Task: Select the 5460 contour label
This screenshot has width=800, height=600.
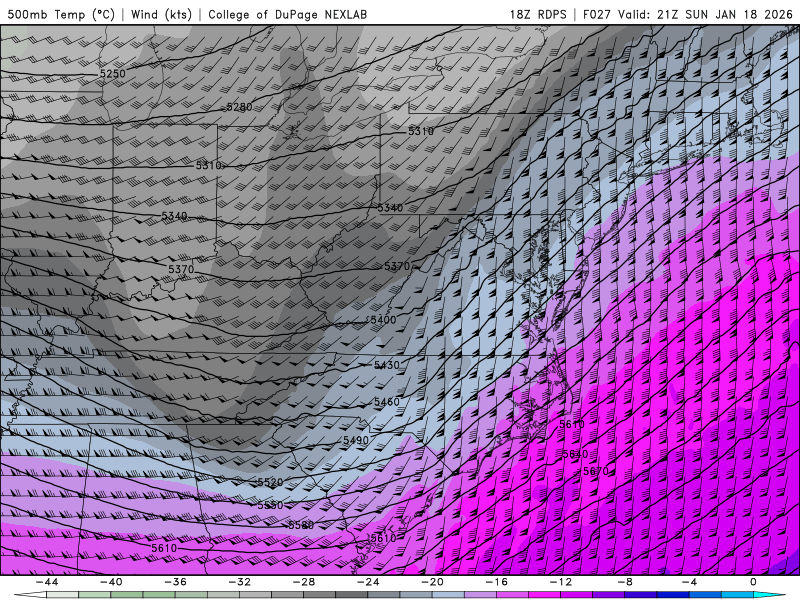Action: pos(387,402)
